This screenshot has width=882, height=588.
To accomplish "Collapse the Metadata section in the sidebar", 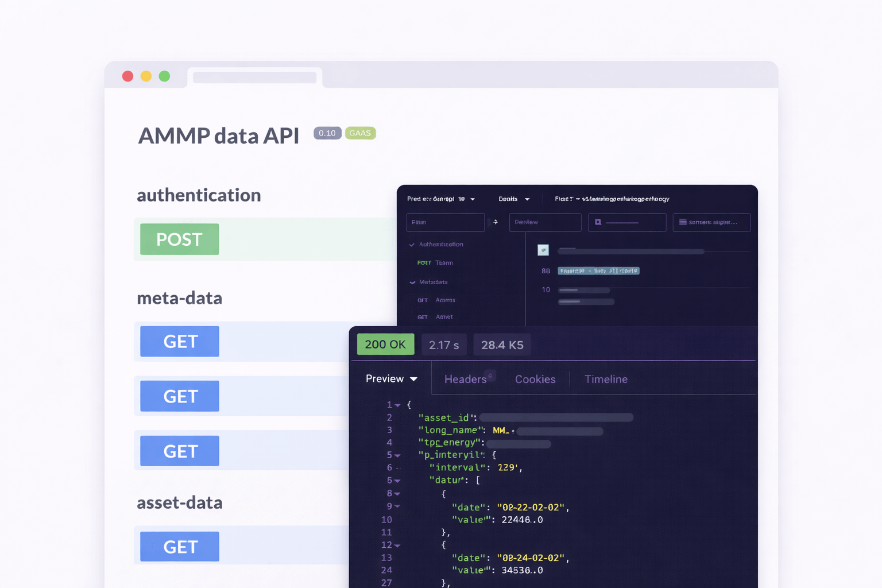I will click(412, 282).
